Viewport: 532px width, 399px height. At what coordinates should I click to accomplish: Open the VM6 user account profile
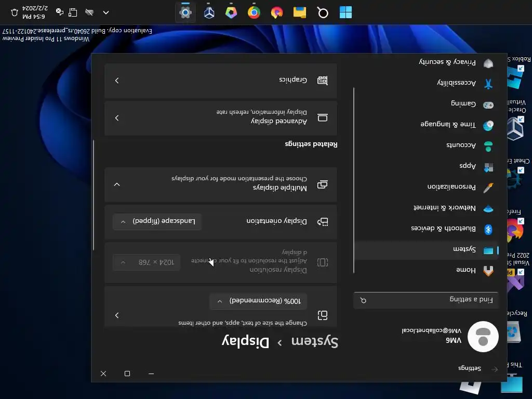[x=449, y=336]
